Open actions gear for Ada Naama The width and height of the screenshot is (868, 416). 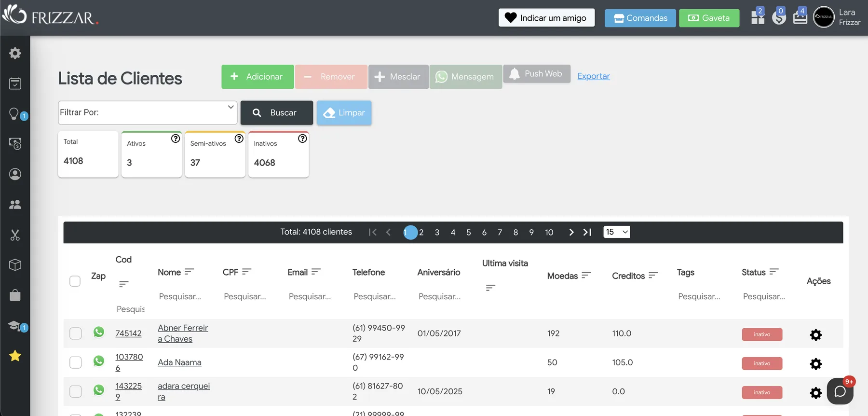[x=815, y=364]
